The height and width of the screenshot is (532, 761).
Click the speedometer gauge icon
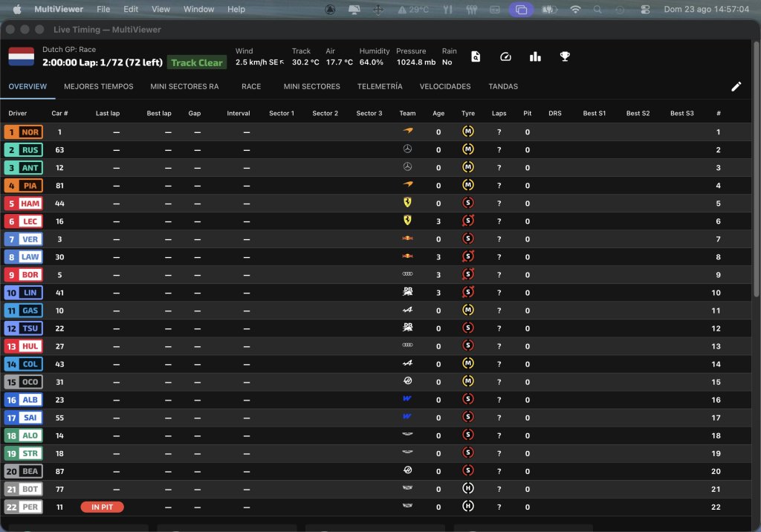click(x=505, y=56)
